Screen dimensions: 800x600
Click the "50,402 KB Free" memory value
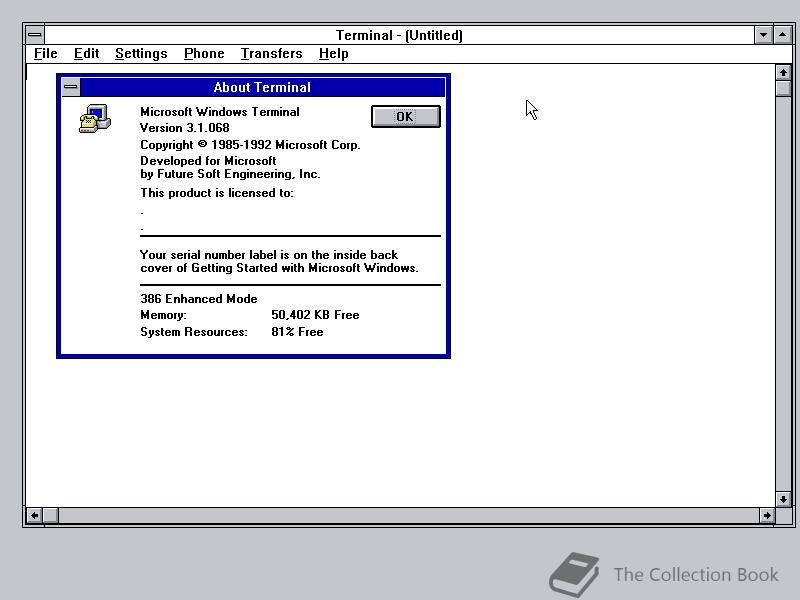pyautogui.click(x=315, y=315)
